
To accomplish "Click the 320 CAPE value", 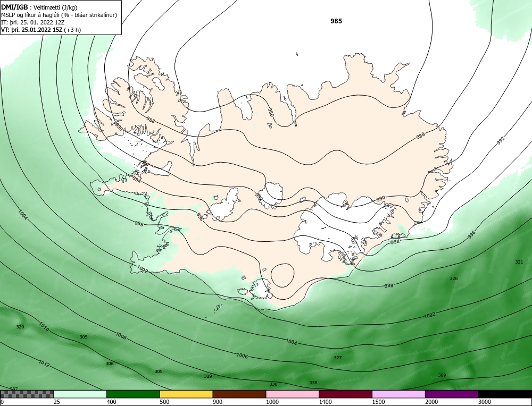I will (x=20, y=327).
